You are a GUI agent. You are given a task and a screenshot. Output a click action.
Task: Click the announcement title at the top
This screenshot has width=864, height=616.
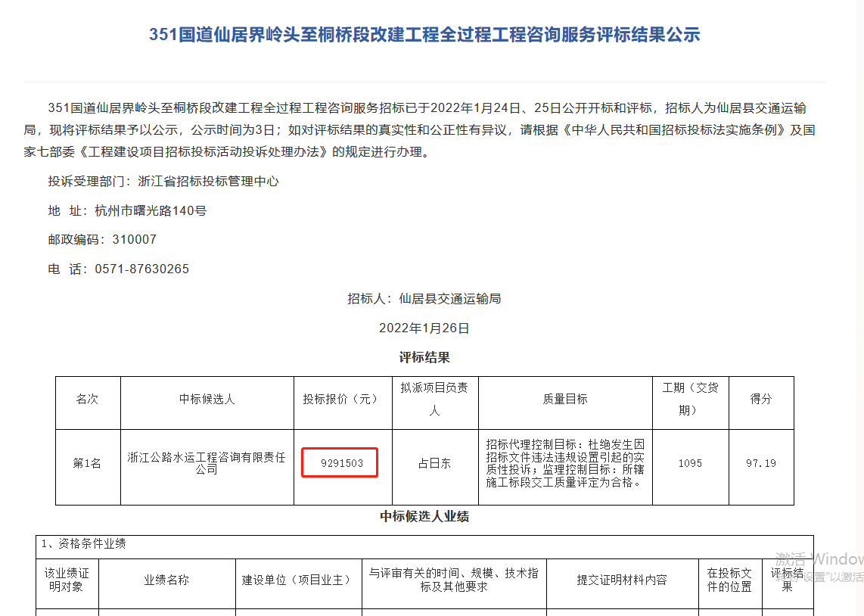point(424,34)
